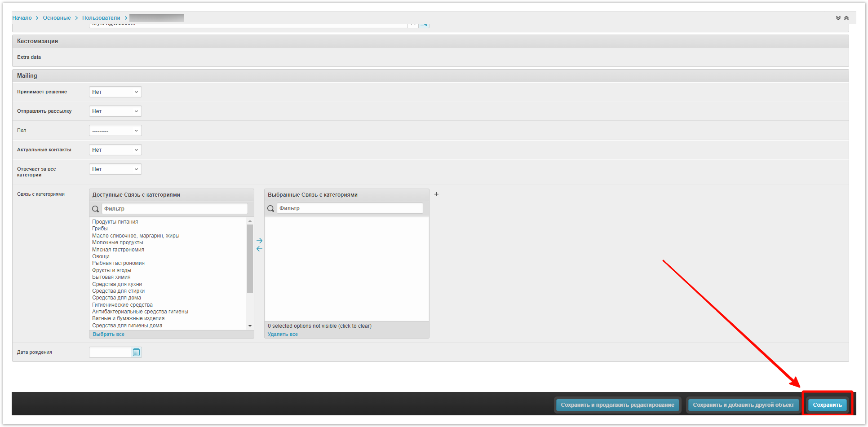Open the 'Отправлять рассылку' dropdown

coord(115,111)
